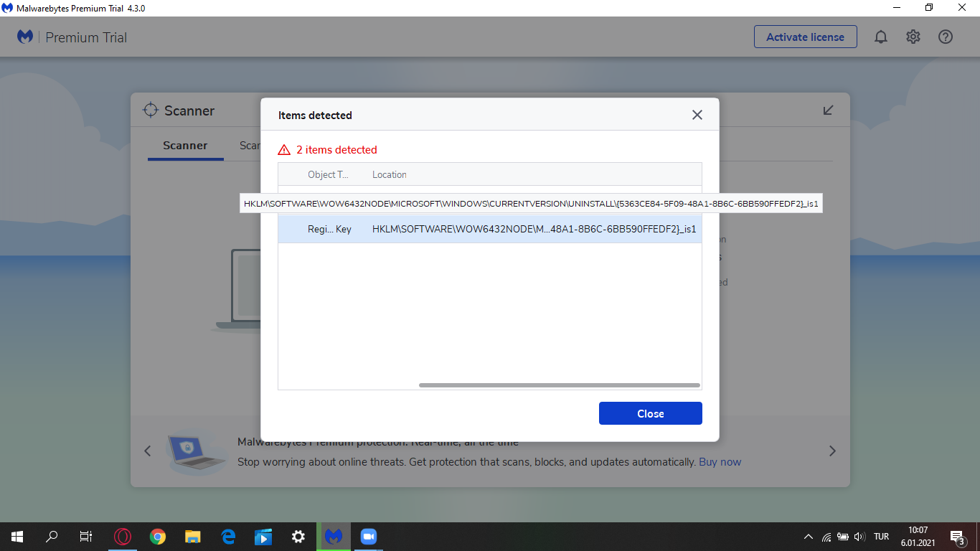
Task: Open Windows Settings from the taskbar
Action: 298,537
